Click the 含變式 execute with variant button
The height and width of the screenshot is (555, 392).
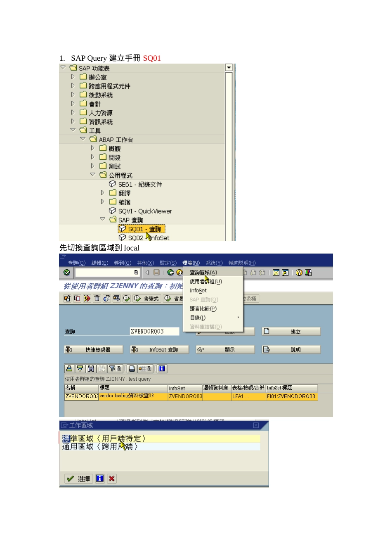(x=147, y=299)
